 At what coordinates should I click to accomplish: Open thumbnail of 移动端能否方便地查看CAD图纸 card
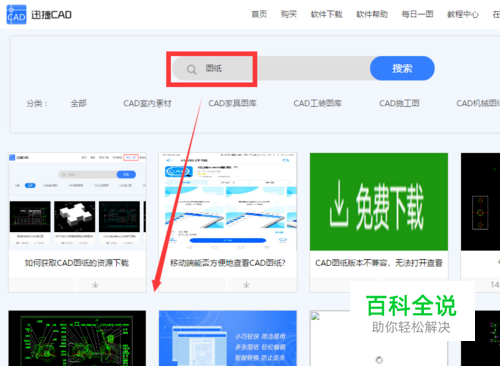tap(228, 201)
